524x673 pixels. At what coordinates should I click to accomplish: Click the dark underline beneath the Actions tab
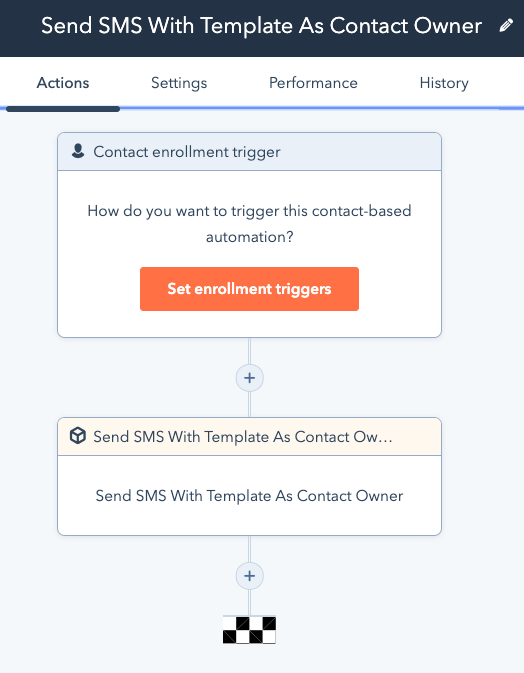(63, 109)
